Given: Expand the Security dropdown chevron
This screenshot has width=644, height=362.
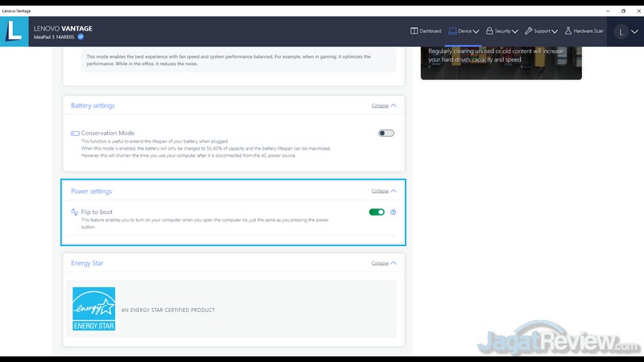Looking at the screenshot, I should 515,31.
